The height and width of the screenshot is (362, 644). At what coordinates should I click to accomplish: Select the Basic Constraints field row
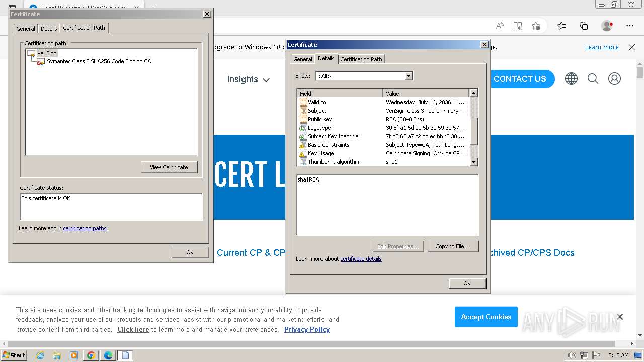(383, 145)
